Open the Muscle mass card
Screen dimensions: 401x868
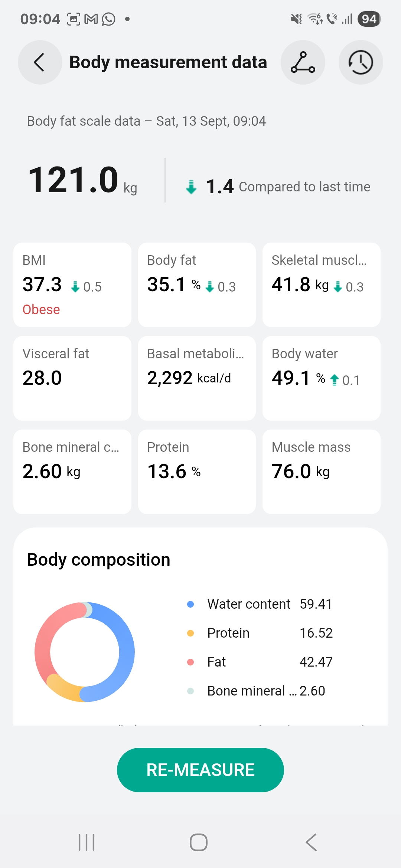click(321, 472)
